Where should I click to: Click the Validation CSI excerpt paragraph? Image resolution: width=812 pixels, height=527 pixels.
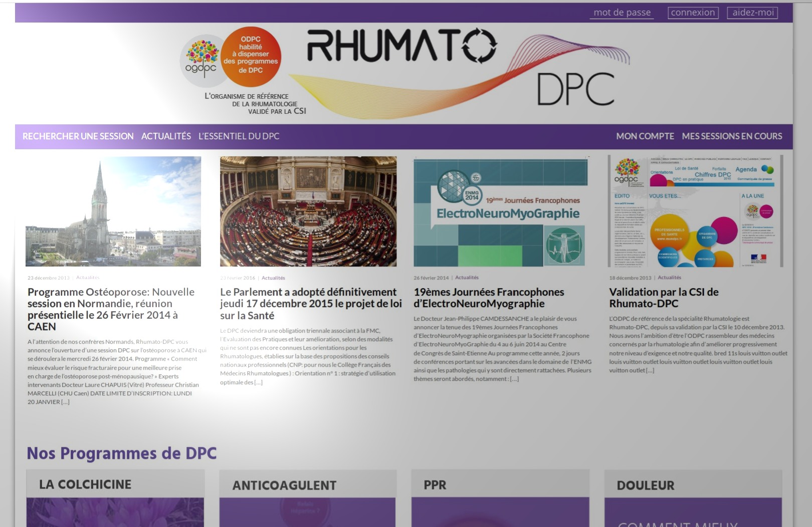coord(698,344)
